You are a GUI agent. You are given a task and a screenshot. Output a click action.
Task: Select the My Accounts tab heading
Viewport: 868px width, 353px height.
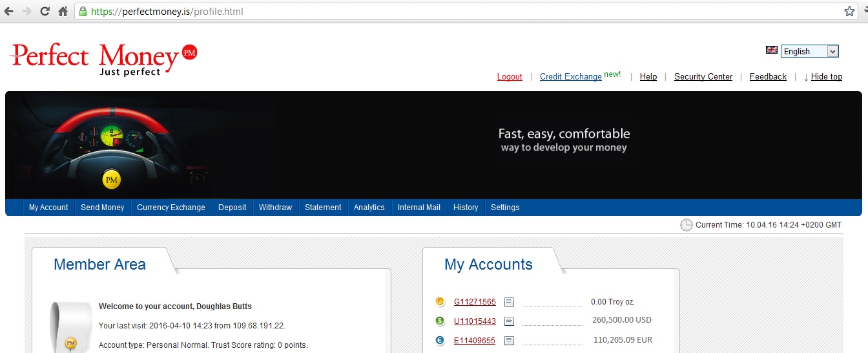point(488,264)
